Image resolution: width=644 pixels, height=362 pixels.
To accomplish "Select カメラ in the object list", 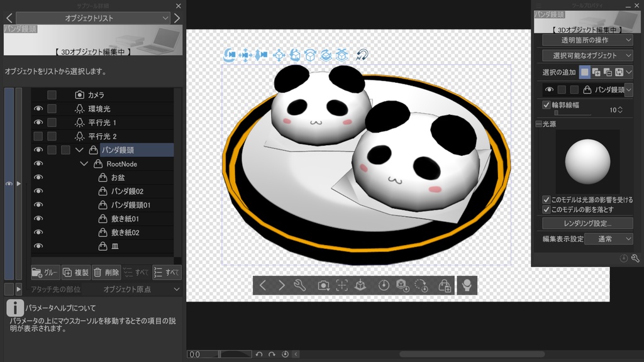I will pyautogui.click(x=96, y=95).
